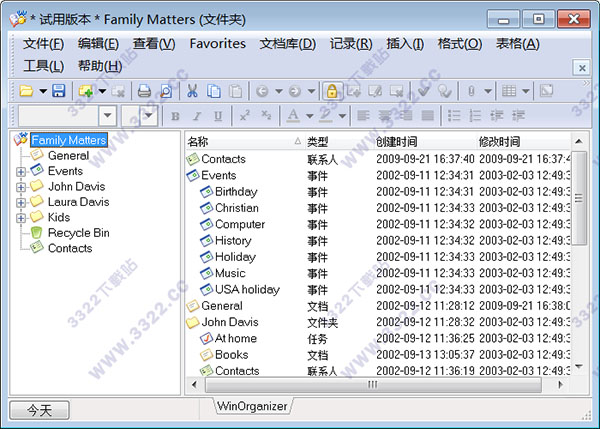Viewport: 600px width, 429px height.
Task: Switch to the WinOrganizer tab
Action: tap(252, 406)
